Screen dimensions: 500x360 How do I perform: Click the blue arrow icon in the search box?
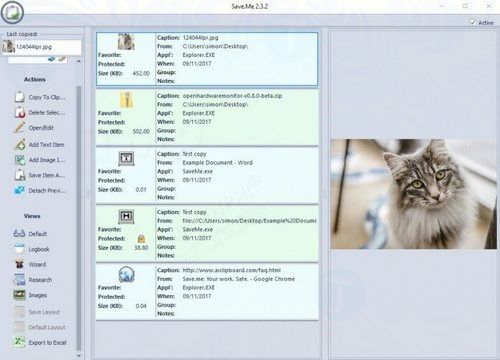click(x=51, y=59)
